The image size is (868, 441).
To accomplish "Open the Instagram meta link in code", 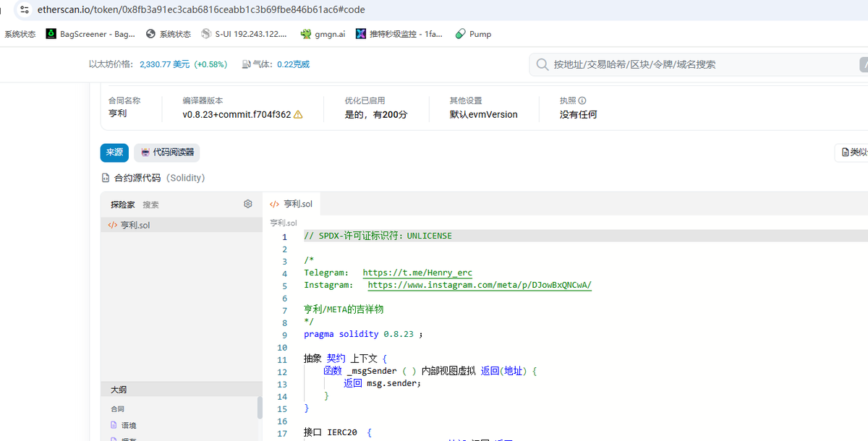I will click(480, 285).
